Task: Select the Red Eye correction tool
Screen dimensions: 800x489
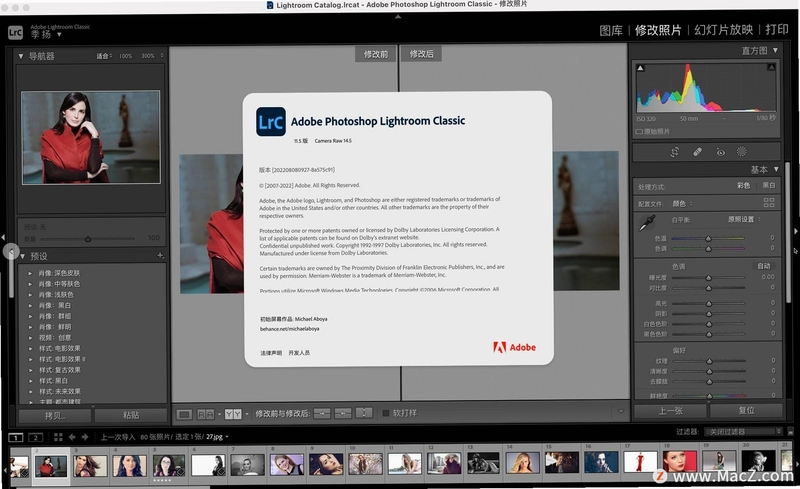Action: (x=720, y=152)
